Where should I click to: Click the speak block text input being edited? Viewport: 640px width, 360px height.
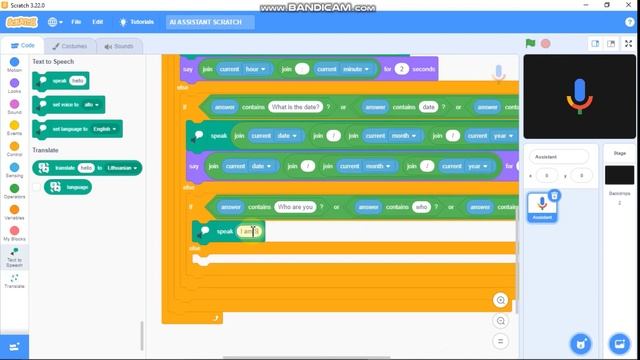click(249, 231)
